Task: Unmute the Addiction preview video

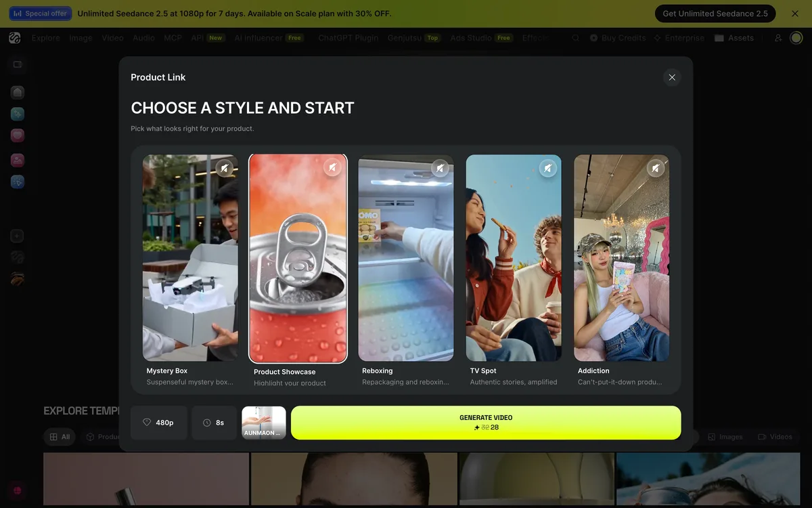Action: pyautogui.click(x=656, y=168)
